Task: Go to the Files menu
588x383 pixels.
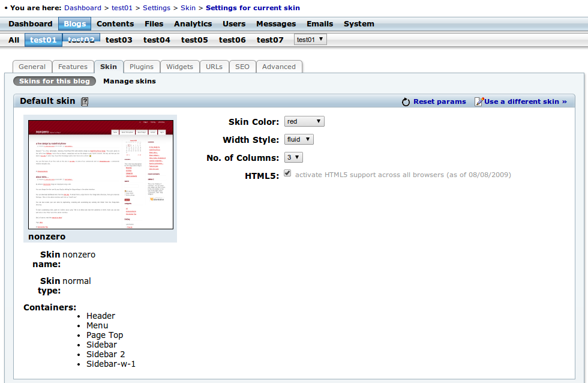Action: pyautogui.click(x=154, y=23)
